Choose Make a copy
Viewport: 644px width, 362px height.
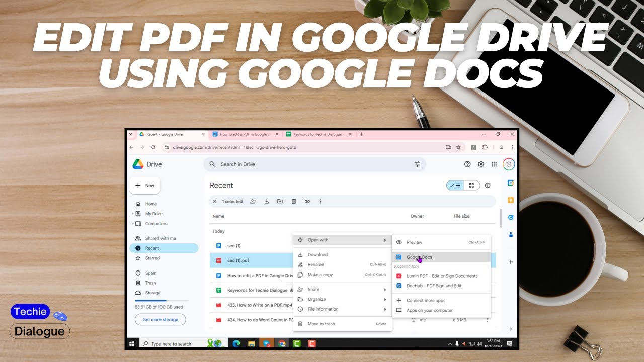(342, 275)
